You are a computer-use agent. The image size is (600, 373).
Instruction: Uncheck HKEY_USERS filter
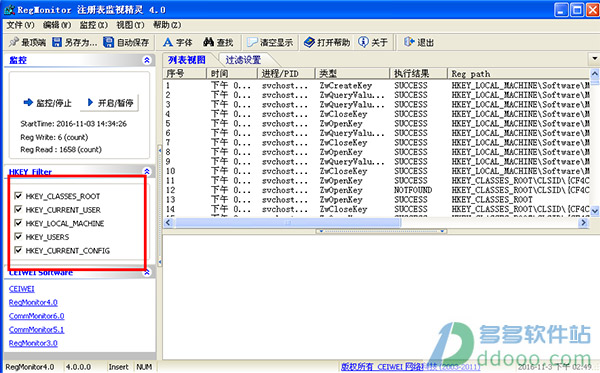click(18, 237)
